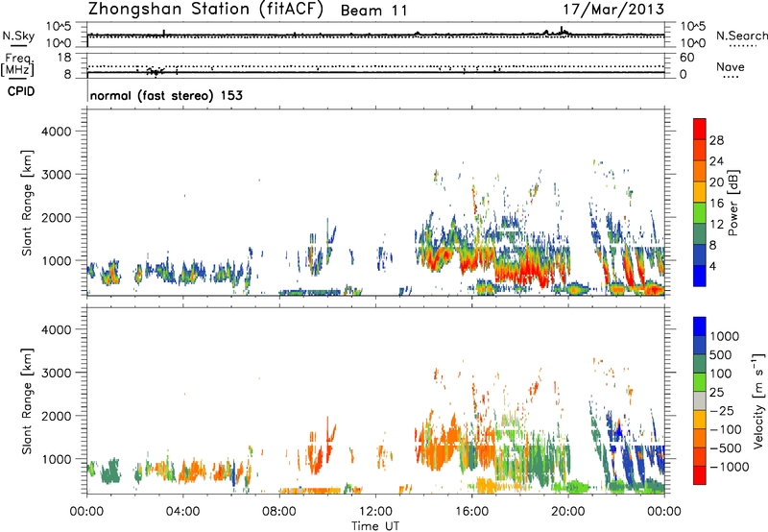Select '2000' tick on the power panel

[x=57, y=217]
